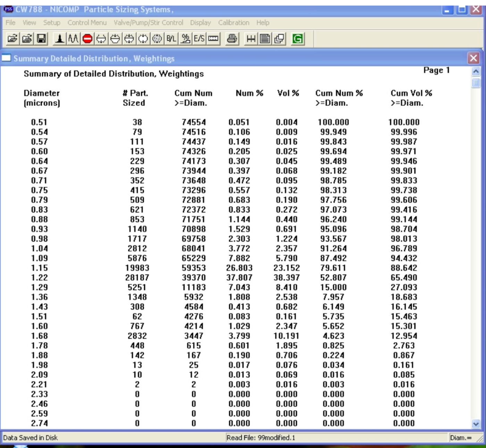The width and height of the screenshot is (486, 448).
Task: Click the save floppy disk icon
Action: tap(42, 39)
